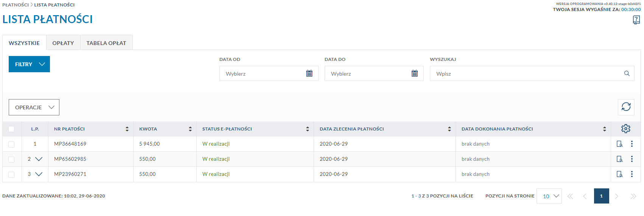Open the help icon at top right
Viewport: 644px width, 216px height.
636,20
